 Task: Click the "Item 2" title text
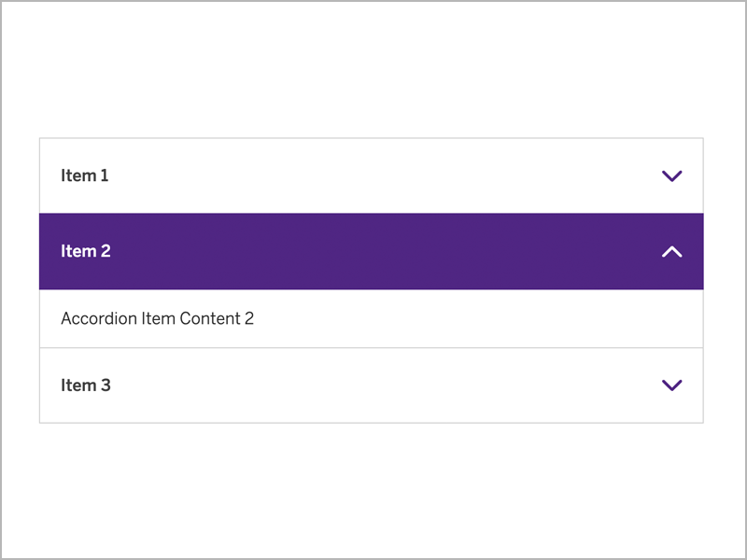(86, 251)
